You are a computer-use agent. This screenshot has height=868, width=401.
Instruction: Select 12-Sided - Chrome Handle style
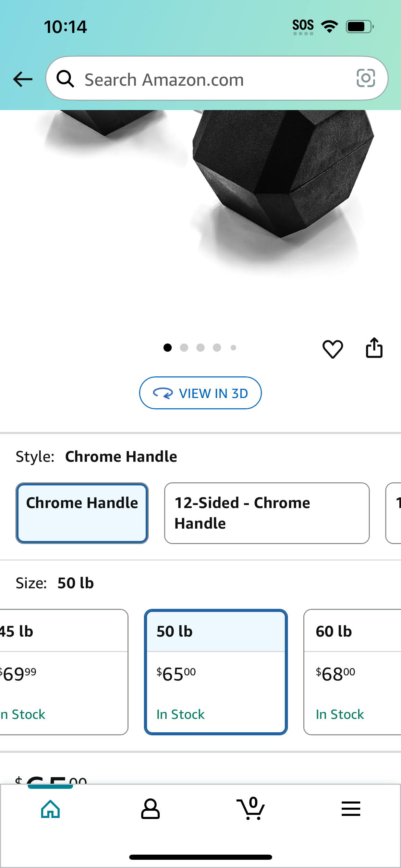267,513
